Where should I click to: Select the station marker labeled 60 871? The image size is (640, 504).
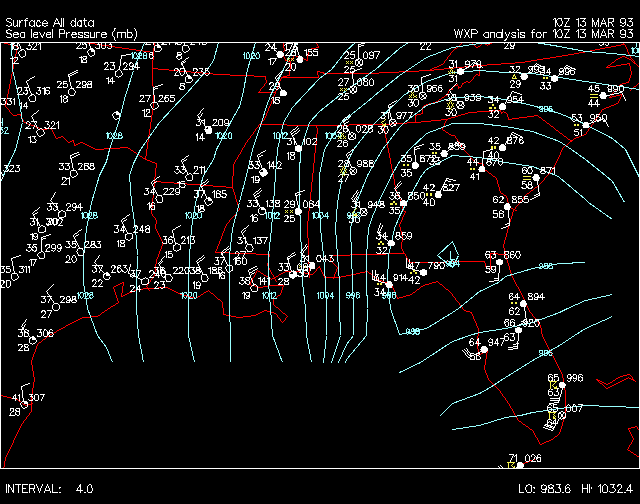tap(536, 177)
